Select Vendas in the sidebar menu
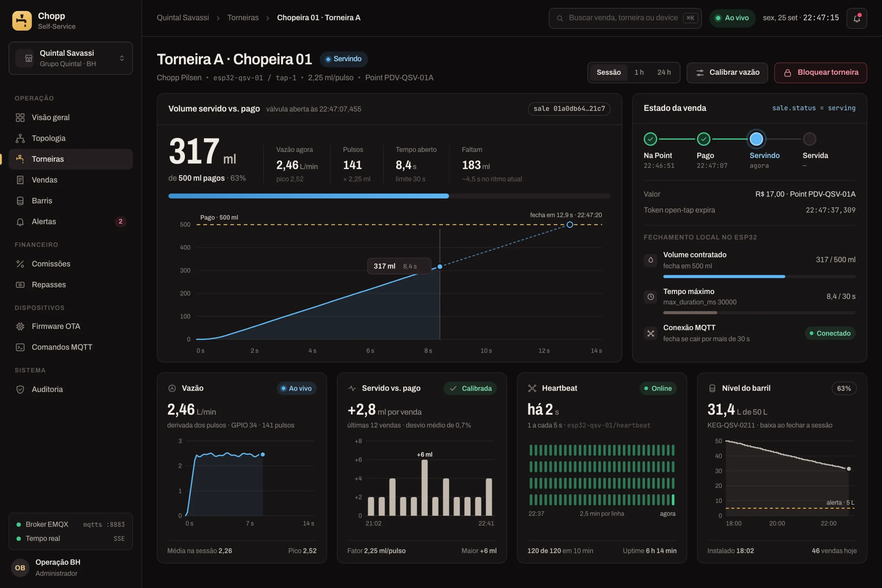 (71, 180)
